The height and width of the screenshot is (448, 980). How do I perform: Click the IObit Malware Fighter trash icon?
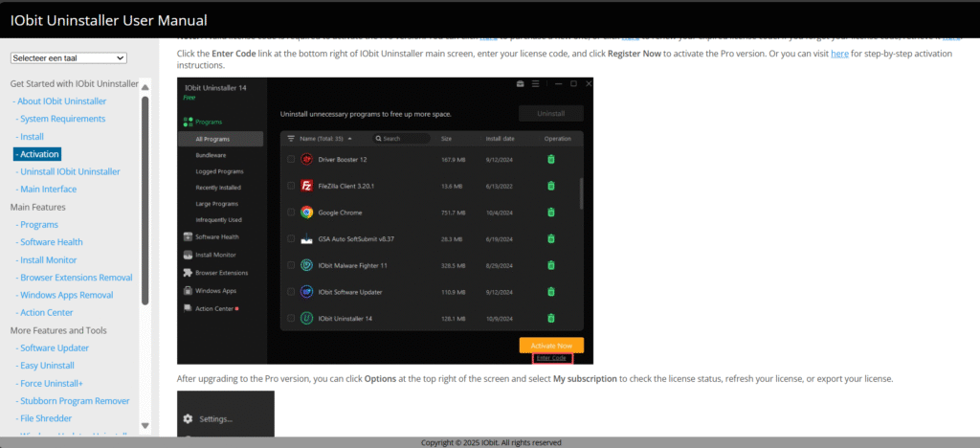[550, 265]
